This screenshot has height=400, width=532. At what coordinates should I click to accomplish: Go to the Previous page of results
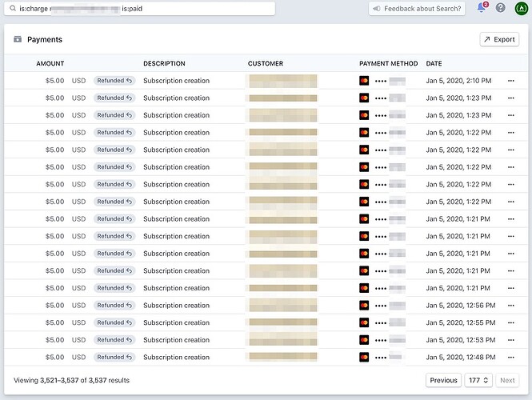pos(443,381)
